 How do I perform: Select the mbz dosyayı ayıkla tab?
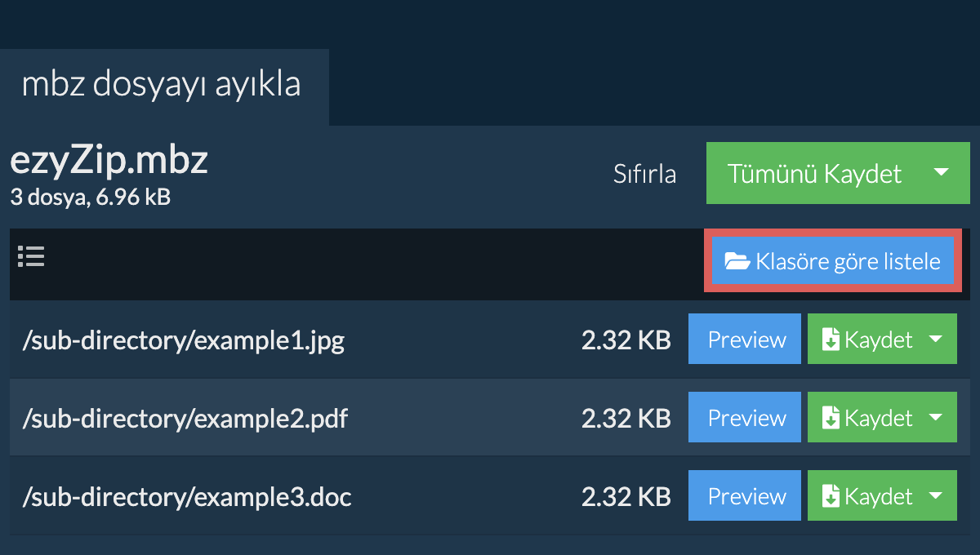coord(163,87)
